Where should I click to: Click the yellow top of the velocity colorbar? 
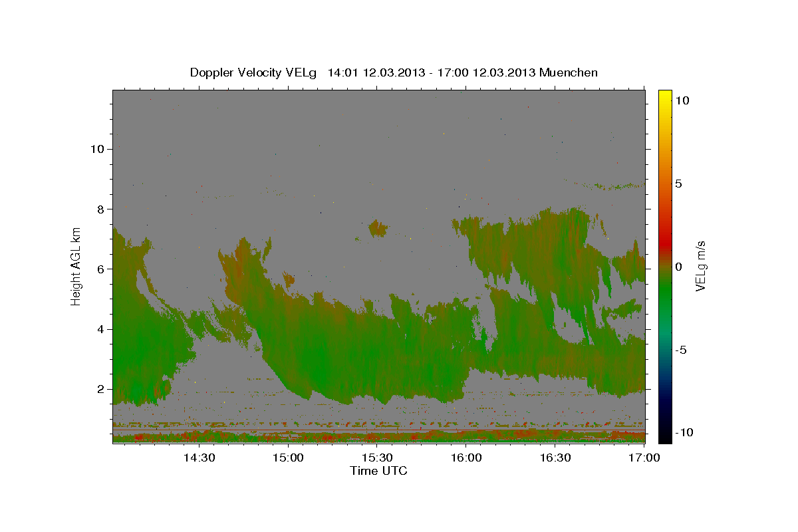[x=664, y=94]
